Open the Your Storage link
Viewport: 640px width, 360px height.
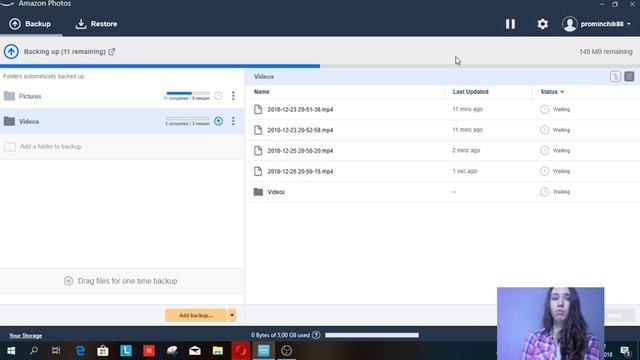click(x=25, y=336)
